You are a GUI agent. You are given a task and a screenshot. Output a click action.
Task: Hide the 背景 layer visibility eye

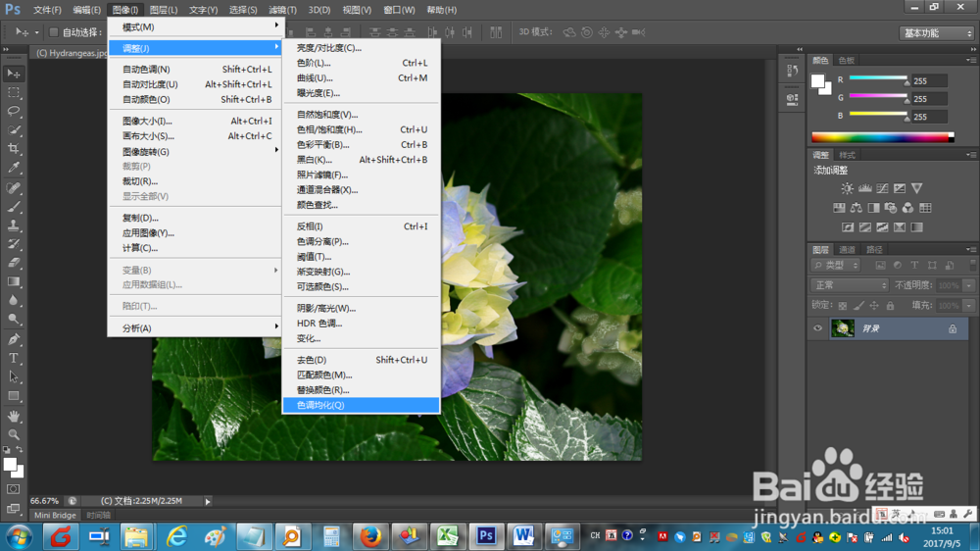click(x=817, y=328)
